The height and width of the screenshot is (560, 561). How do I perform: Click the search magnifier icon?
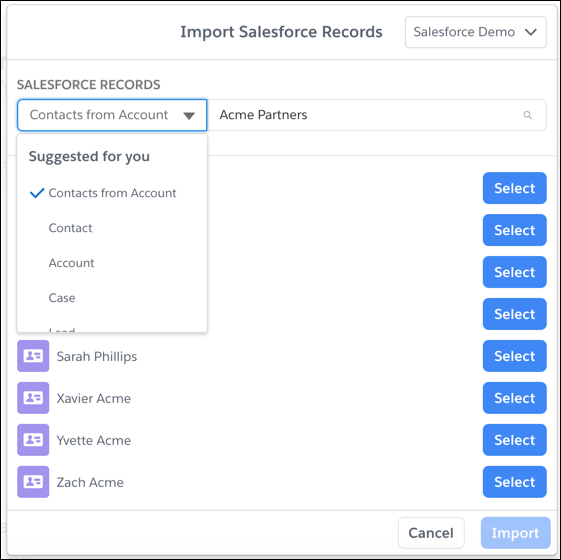pos(527,115)
